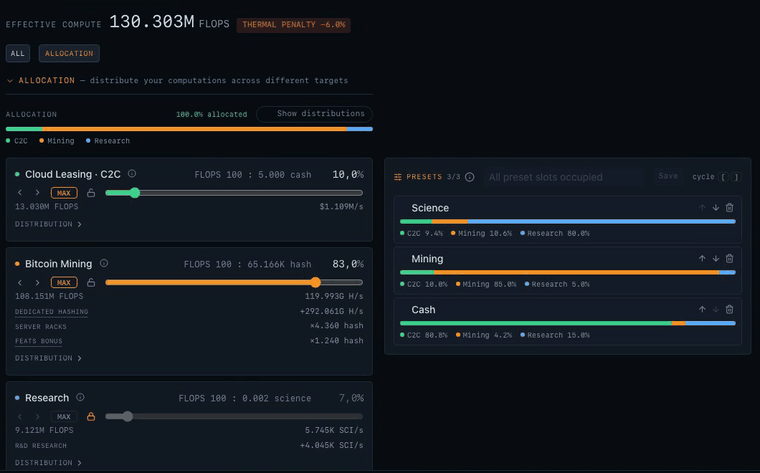The height and width of the screenshot is (473, 760).
Task: Move the Science preset down
Action: (x=716, y=207)
